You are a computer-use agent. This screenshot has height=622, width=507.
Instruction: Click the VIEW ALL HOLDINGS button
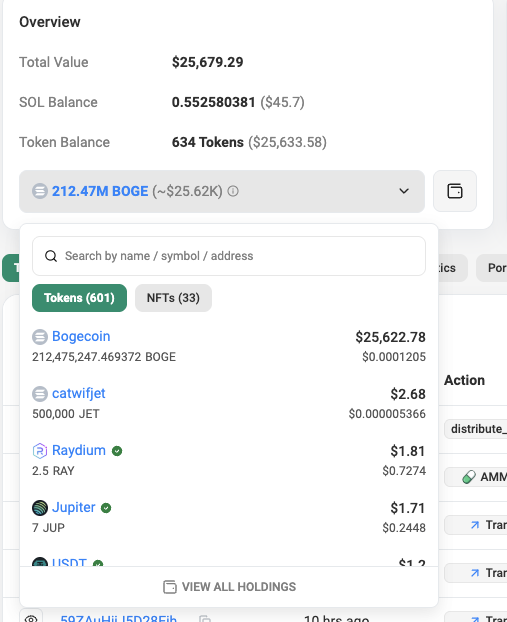click(229, 587)
